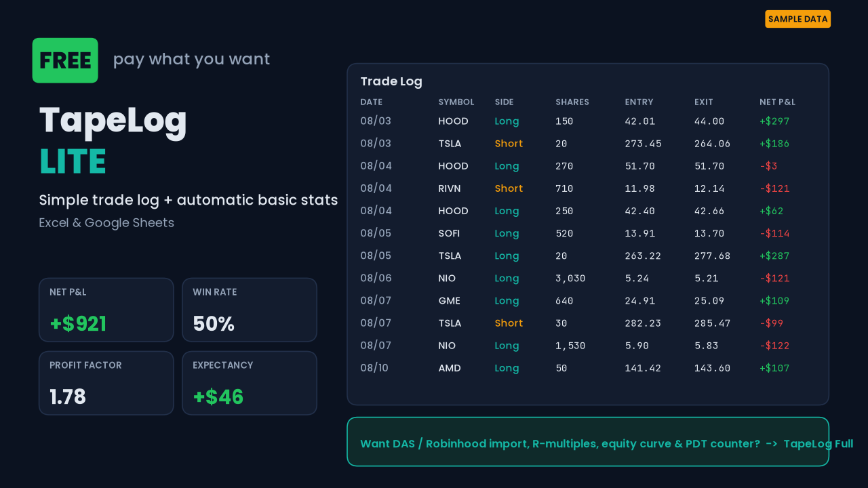
Task: Click the TapeLog product title
Action: 113,121
